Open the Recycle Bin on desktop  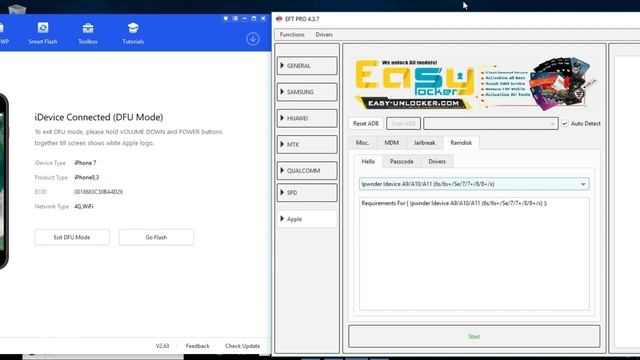pyautogui.click(x=17, y=9)
